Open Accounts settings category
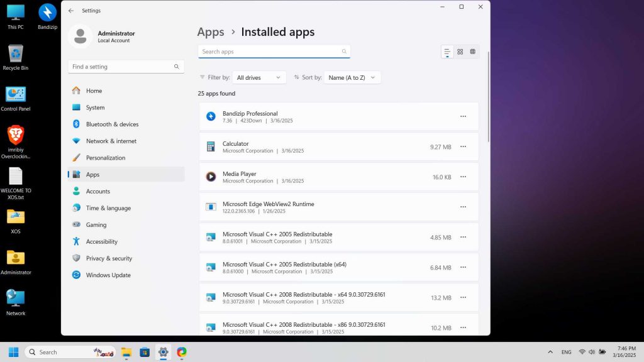The height and width of the screenshot is (362, 644). pyautogui.click(x=126, y=191)
